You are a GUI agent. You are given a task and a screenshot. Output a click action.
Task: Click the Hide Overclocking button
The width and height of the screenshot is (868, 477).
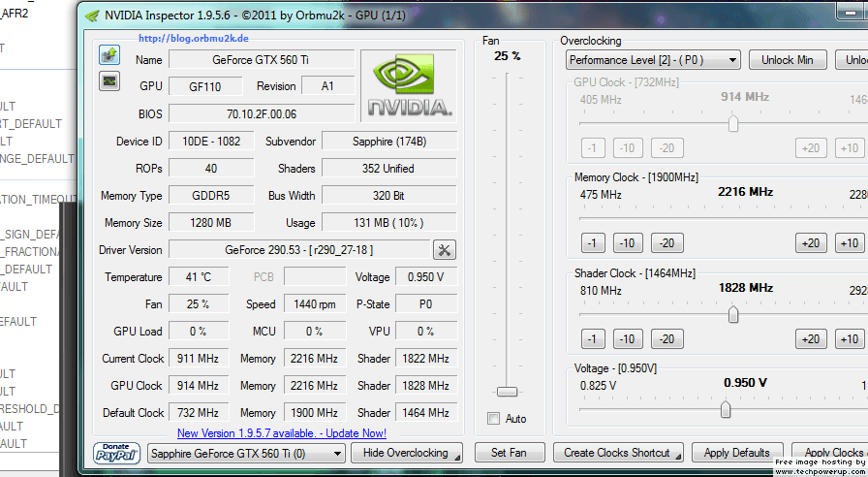pyautogui.click(x=407, y=453)
